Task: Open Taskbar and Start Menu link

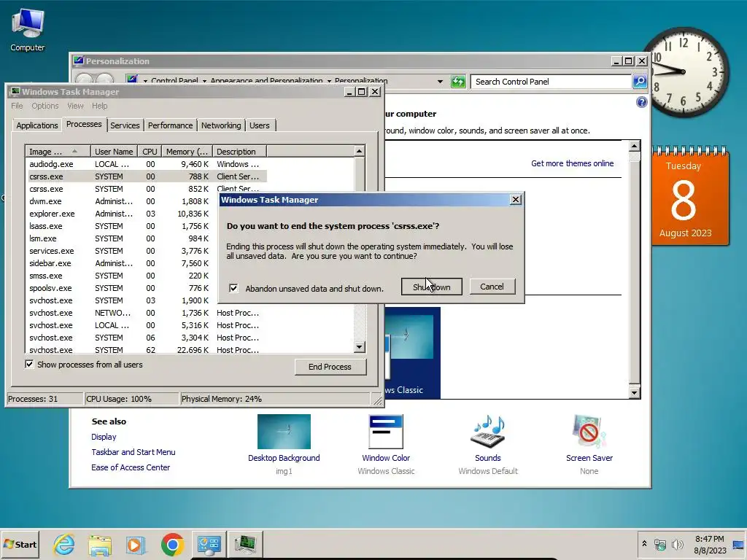Action: click(133, 452)
